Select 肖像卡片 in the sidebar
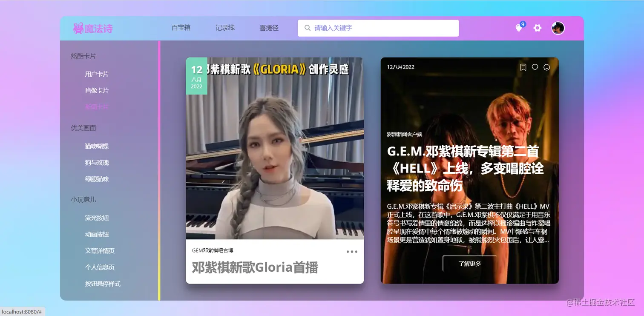The height and width of the screenshot is (316, 644). pyautogui.click(x=97, y=91)
